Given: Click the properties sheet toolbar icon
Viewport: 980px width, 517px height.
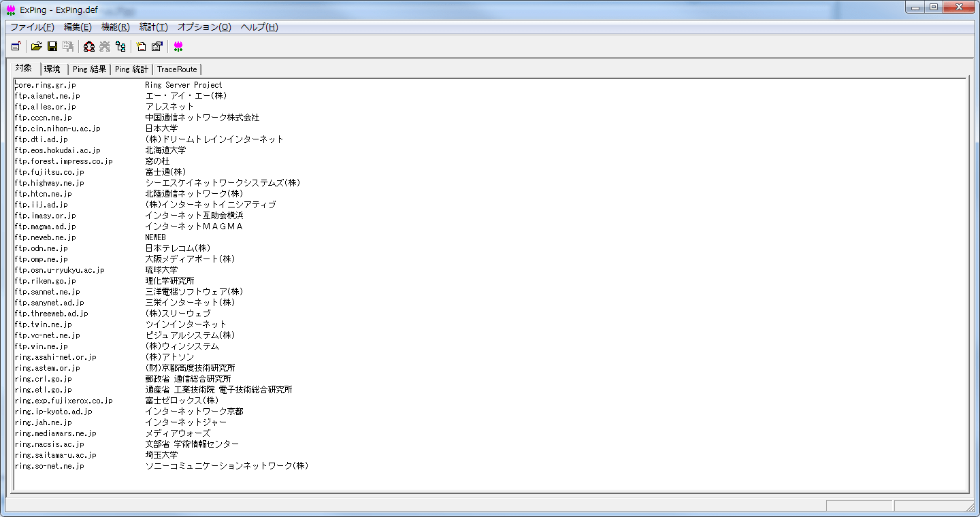Looking at the screenshot, I should [x=157, y=46].
